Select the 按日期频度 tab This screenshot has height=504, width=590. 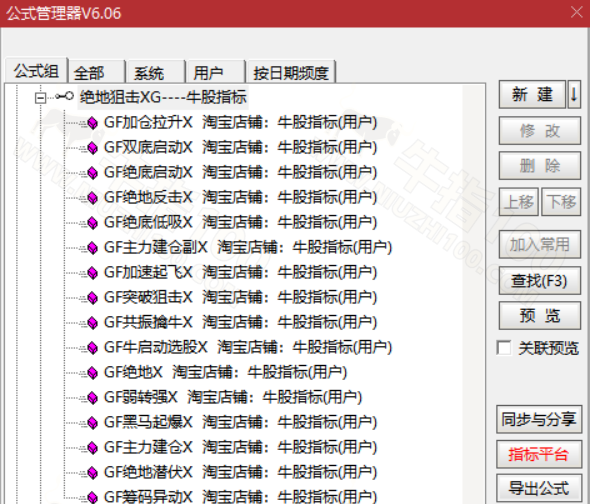(291, 73)
